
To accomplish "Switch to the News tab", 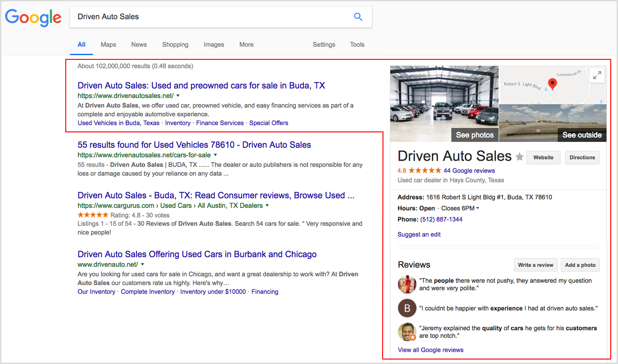I will [139, 45].
